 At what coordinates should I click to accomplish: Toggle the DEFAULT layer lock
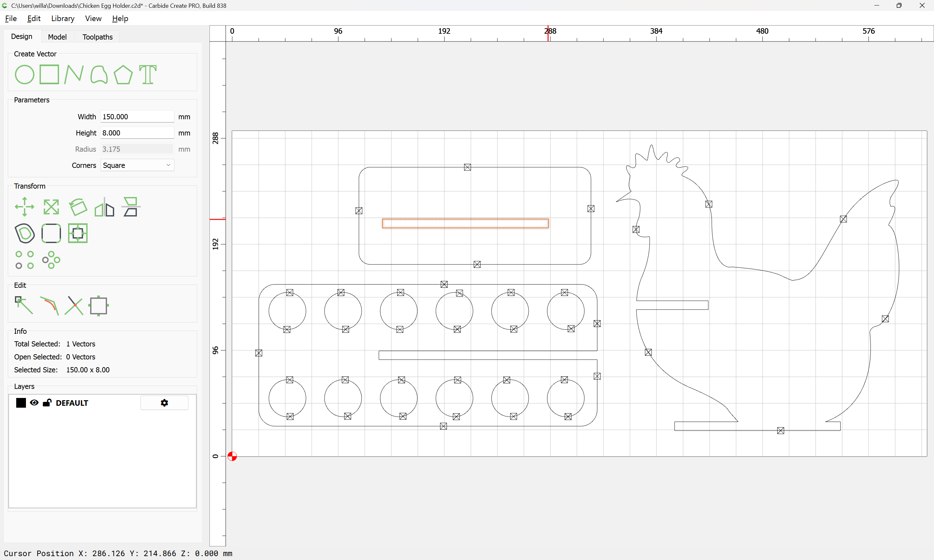pos(47,402)
